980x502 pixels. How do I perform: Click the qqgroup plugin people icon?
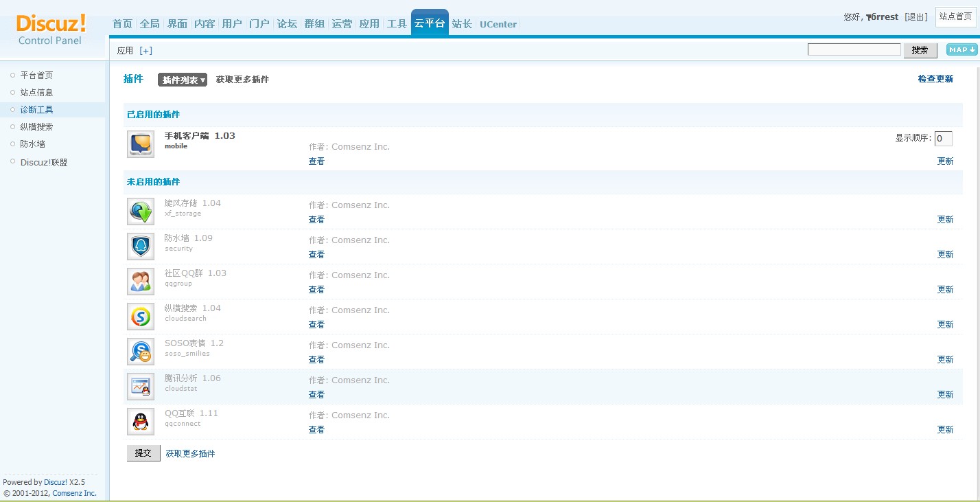click(x=141, y=282)
